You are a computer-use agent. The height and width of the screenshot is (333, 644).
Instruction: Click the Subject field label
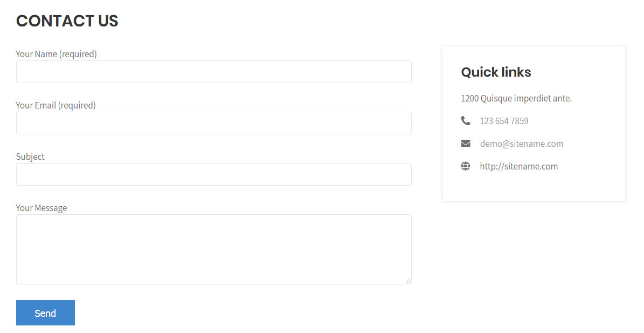(x=30, y=157)
